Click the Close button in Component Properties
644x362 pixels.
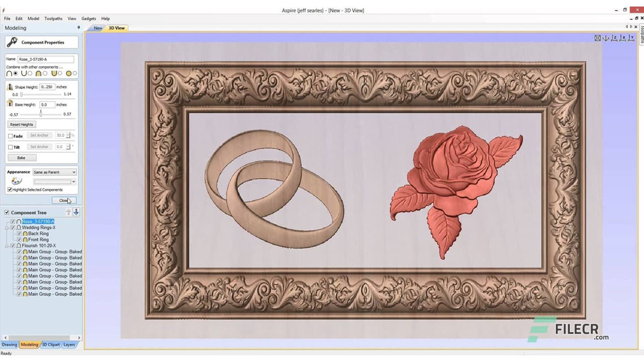(64, 200)
